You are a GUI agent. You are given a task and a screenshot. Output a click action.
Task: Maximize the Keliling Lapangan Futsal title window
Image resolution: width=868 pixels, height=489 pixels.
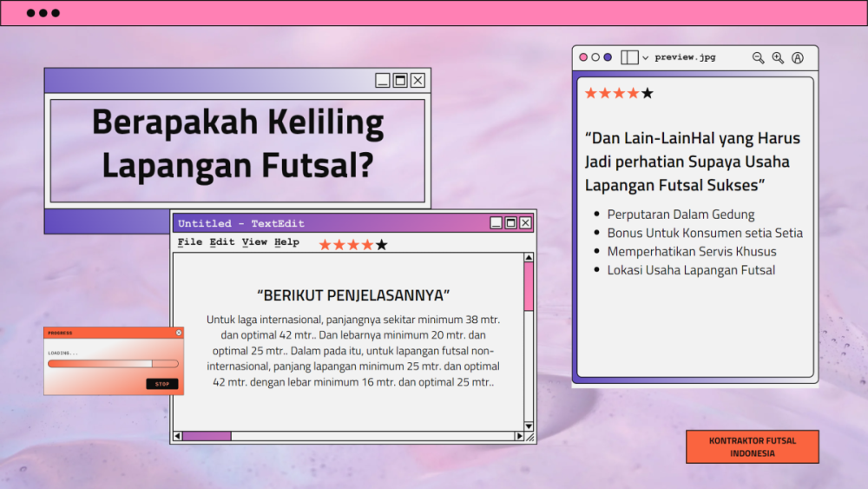[400, 80]
